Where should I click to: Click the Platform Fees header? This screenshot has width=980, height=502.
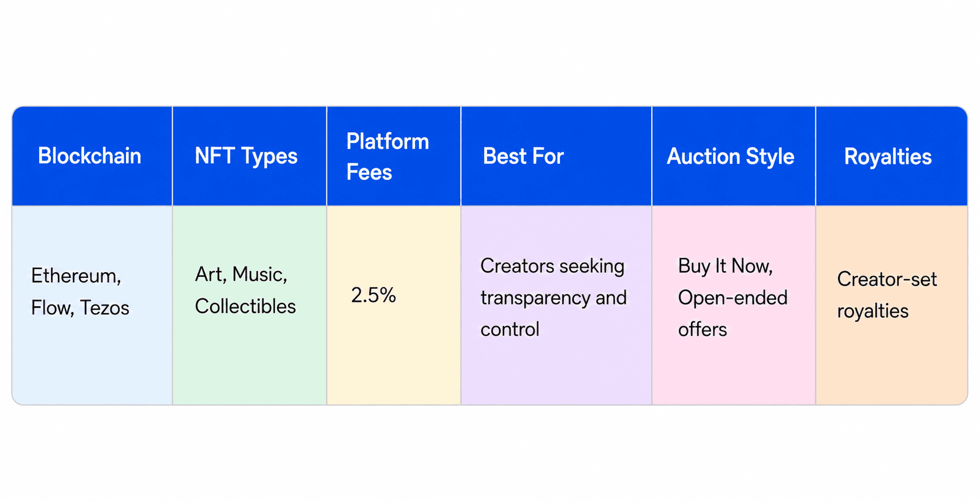393,156
